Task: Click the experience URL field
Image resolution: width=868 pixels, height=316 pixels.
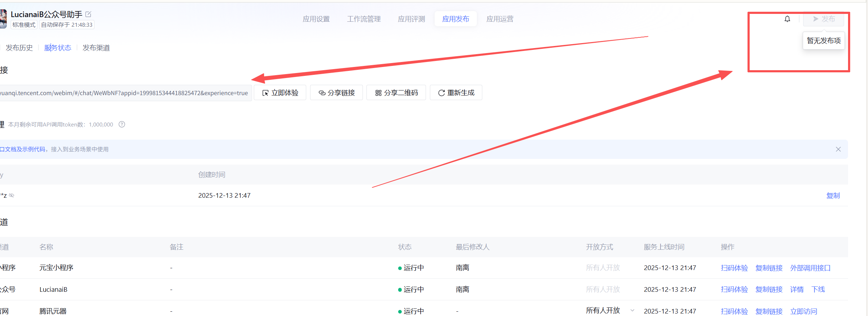Action: tap(125, 93)
